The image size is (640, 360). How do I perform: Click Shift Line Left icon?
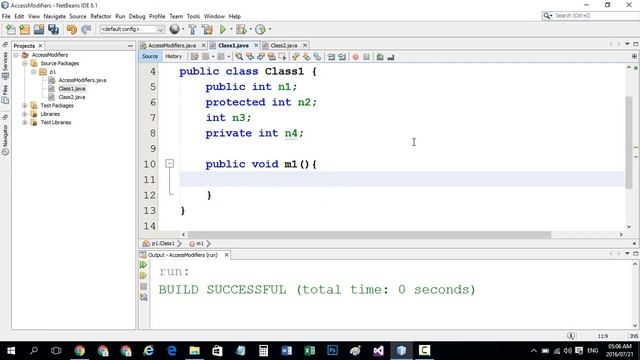pos(331,57)
